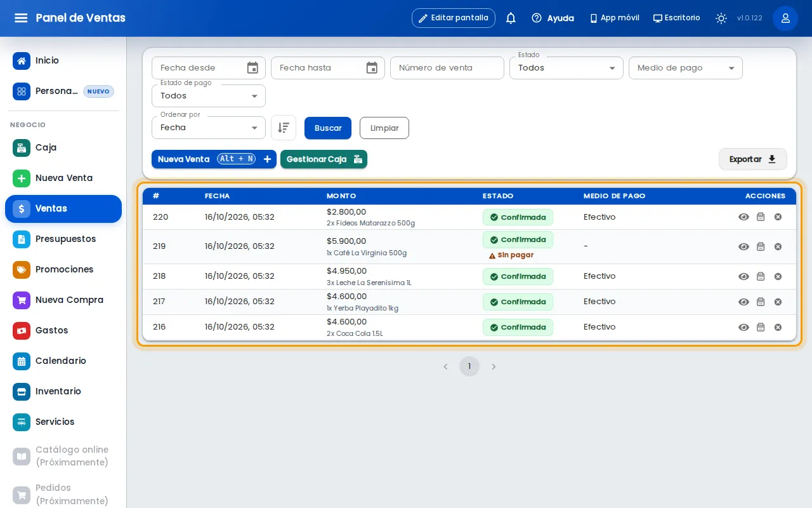Open Inventario in the sidebar

[63, 392]
